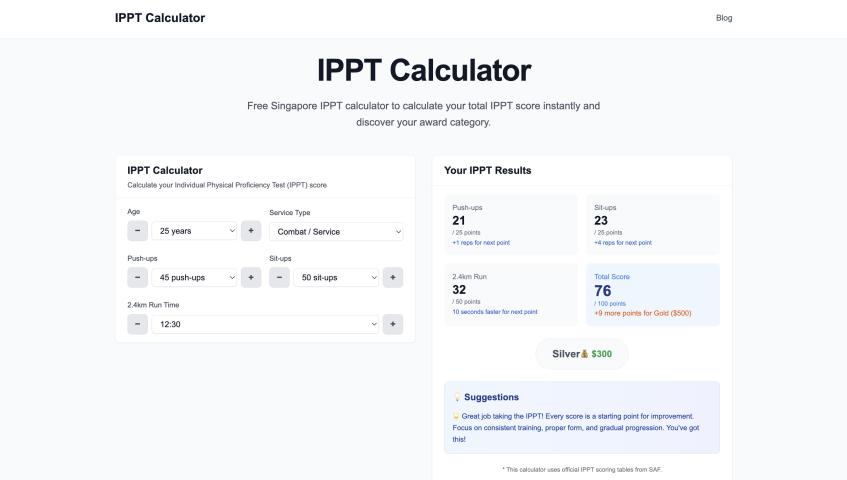Click the Silver $300 award badge
This screenshot has width=847, height=480.
coord(582,353)
